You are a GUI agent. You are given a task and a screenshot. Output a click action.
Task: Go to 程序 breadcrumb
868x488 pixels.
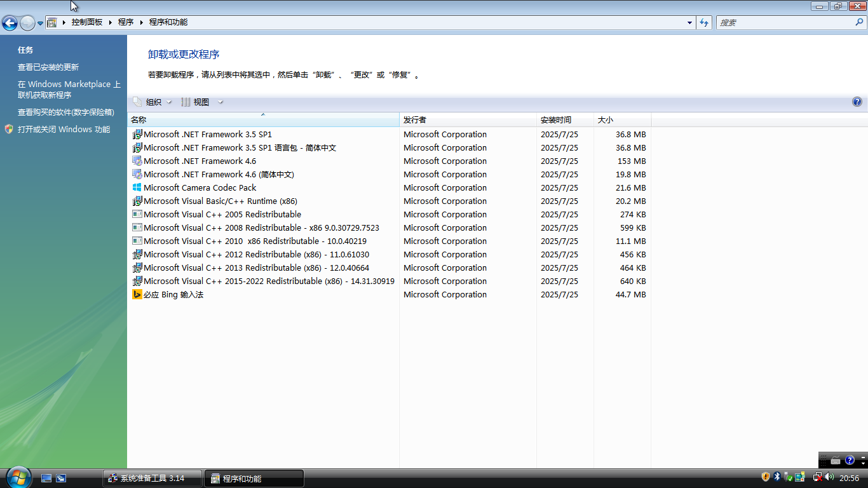126,22
